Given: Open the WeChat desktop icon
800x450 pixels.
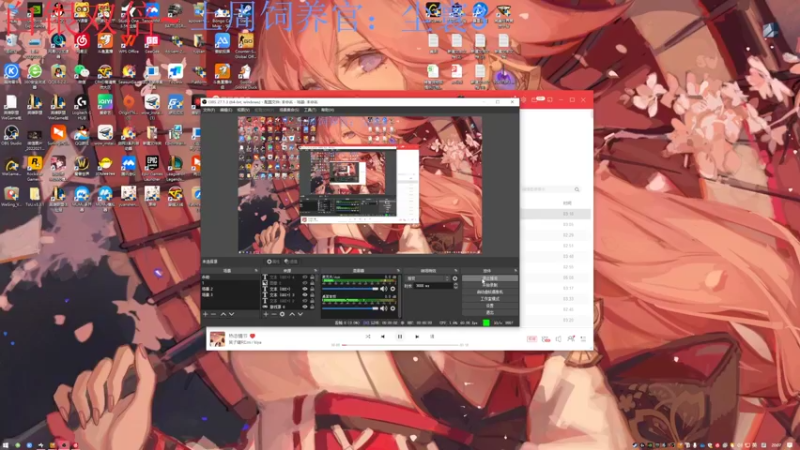Looking at the screenshot, I should [x=81, y=74].
